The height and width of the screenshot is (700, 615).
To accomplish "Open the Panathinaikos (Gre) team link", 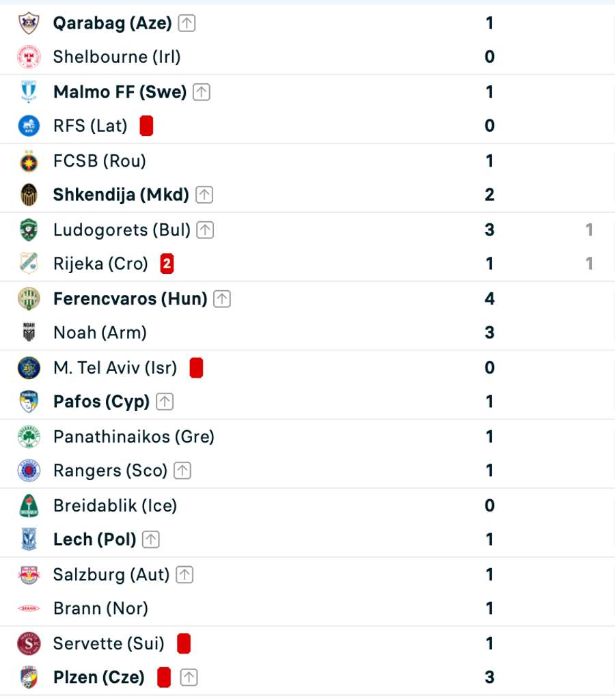I will pos(134,436).
